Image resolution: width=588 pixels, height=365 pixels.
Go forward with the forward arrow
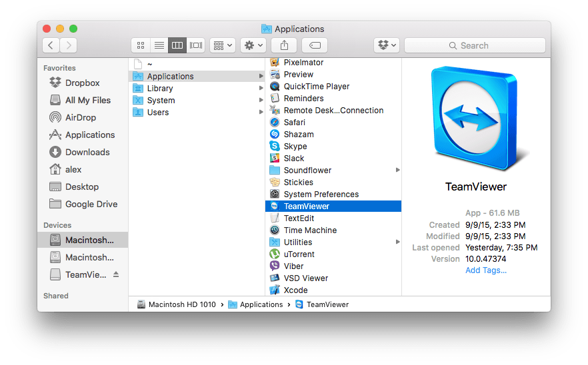[x=69, y=45]
